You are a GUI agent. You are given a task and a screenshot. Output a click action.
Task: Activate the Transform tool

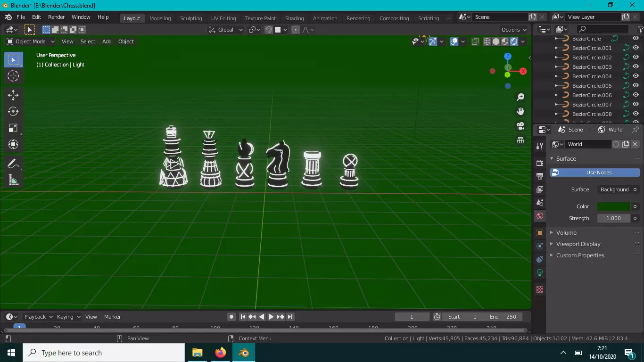coord(13,144)
